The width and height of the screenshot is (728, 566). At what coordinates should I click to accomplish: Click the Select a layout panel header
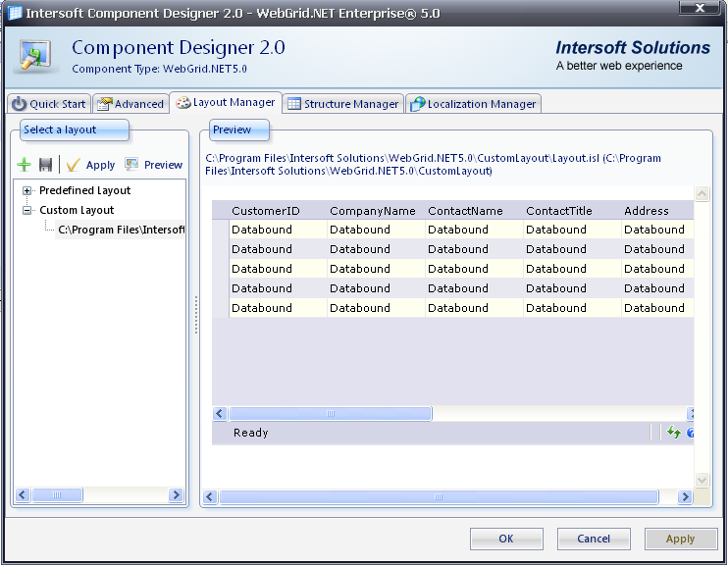[74, 130]
